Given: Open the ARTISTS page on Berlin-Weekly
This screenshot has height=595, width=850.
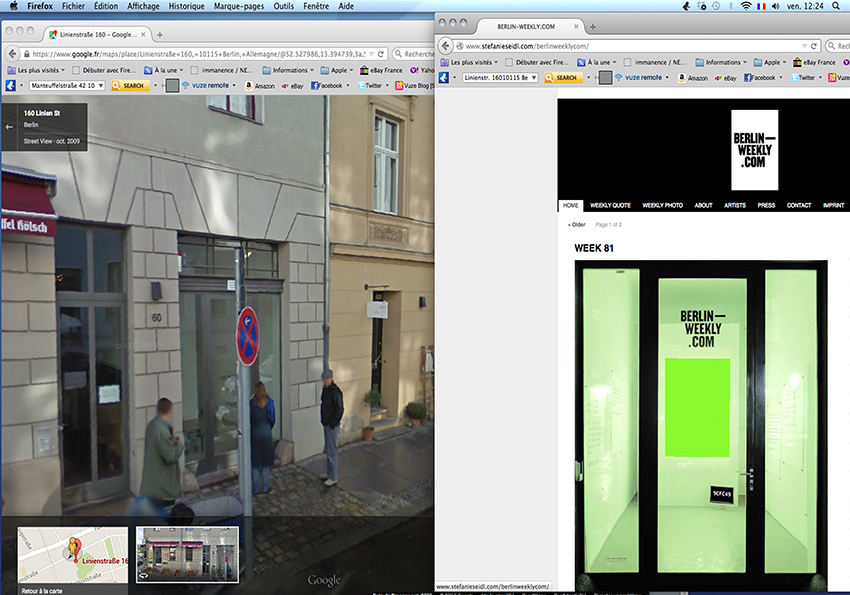Looking at the screenshot, I should pos(735,205).
